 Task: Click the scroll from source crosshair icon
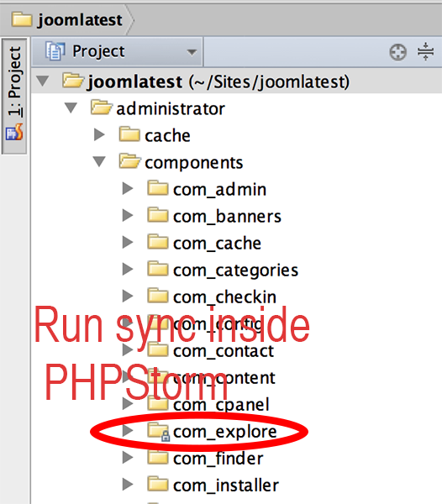tap(398, 52)
